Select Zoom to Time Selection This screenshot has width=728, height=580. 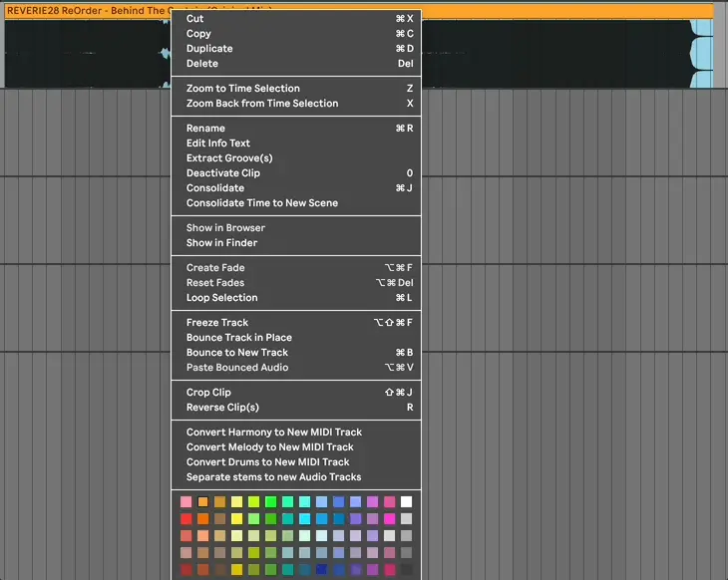(296, 88)
